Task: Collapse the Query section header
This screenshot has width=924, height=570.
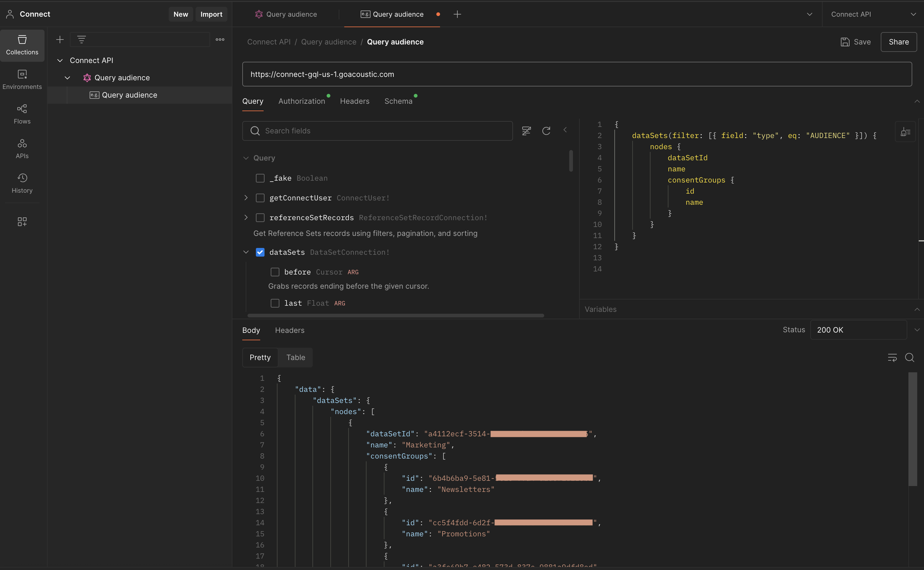Action: 246,158
